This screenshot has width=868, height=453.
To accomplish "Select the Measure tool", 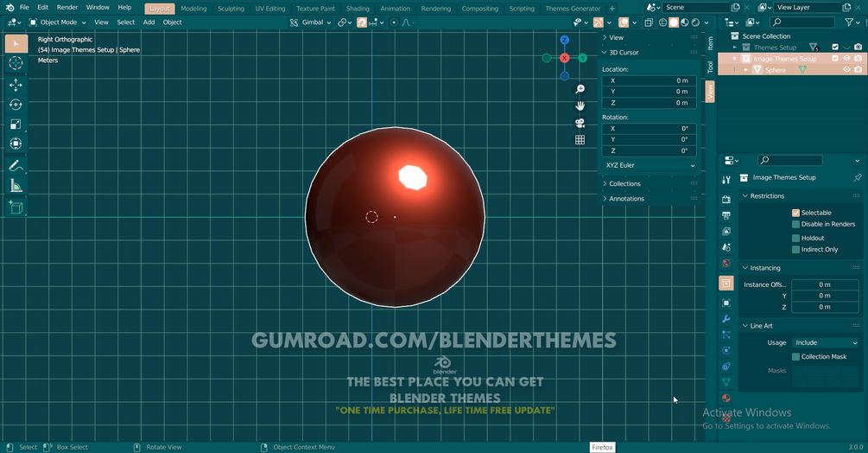I will [x=16, y=186].
